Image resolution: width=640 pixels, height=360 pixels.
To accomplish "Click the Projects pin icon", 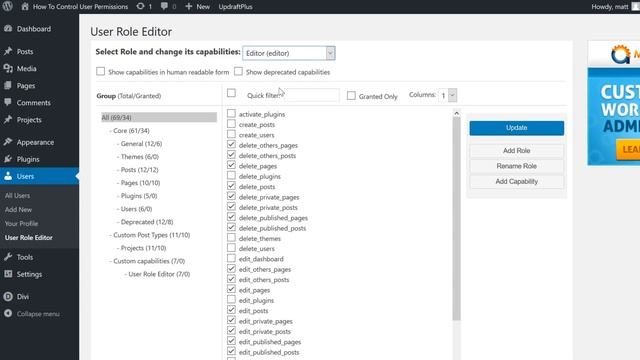I will [x=8, y=120].
